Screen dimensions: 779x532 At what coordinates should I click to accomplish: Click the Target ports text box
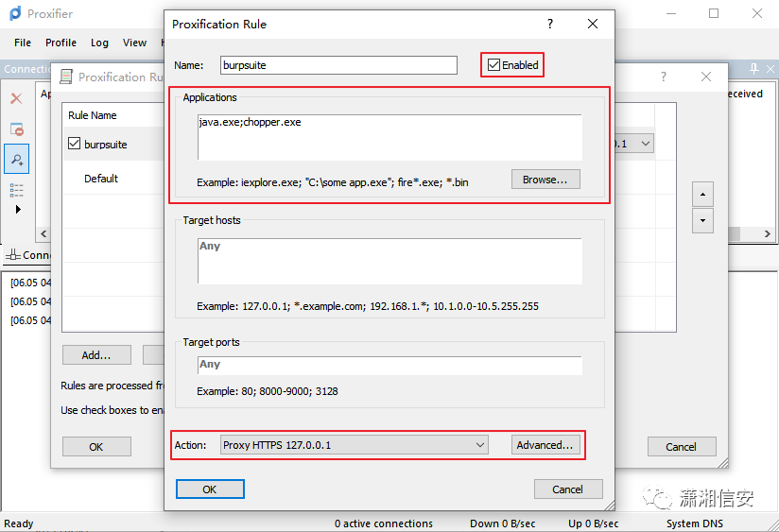tap(389, 366)
